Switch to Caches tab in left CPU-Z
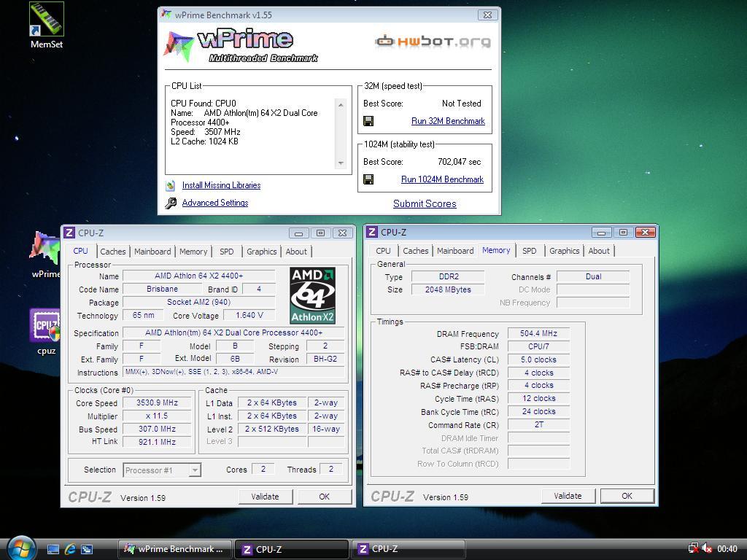Screen dimensions: 747x560 click(x=113, y=252)
